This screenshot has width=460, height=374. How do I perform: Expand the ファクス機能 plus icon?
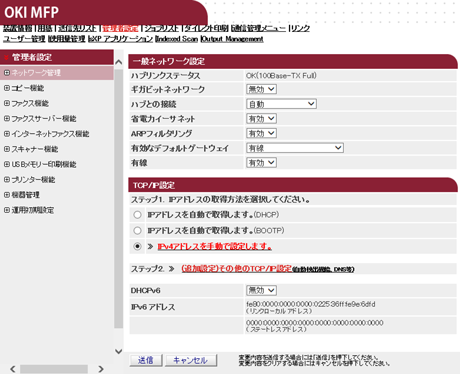click(7, 103)
